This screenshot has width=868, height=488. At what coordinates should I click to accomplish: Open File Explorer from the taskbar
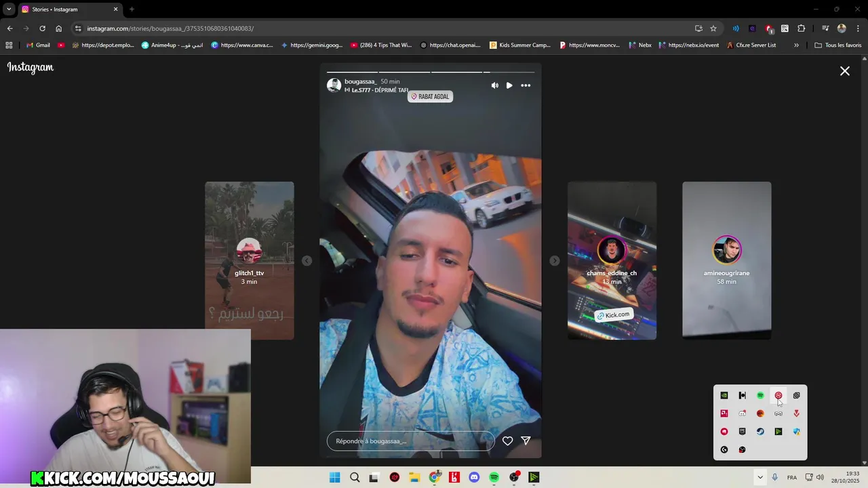(414, 477)
